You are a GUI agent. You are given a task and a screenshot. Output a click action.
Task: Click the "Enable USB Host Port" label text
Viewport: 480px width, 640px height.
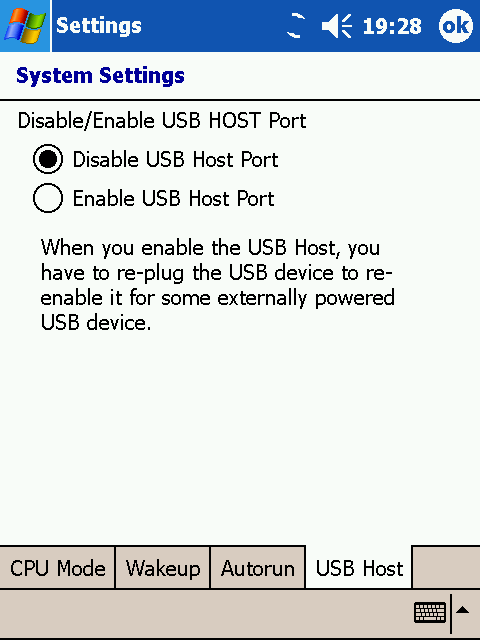point(173,199)
